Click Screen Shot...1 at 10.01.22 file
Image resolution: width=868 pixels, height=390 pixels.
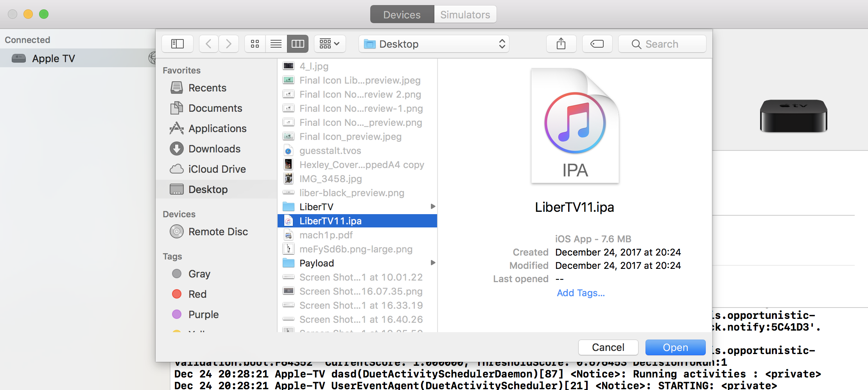(357, 277)
